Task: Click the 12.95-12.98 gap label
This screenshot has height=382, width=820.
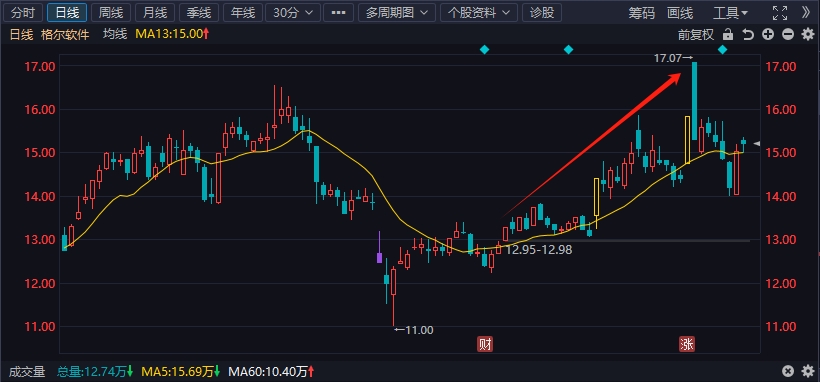Action: pyautogui.click(x=539, y=250)
